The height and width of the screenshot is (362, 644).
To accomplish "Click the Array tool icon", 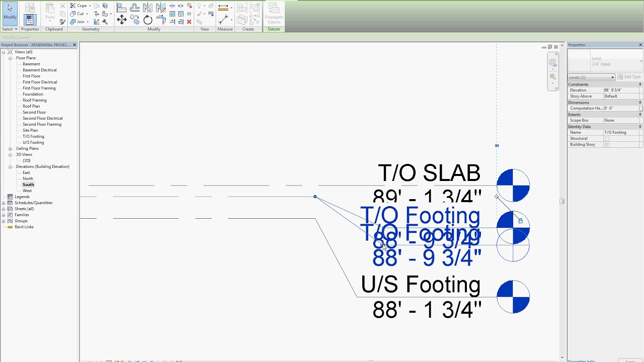I will click(172, 14).
